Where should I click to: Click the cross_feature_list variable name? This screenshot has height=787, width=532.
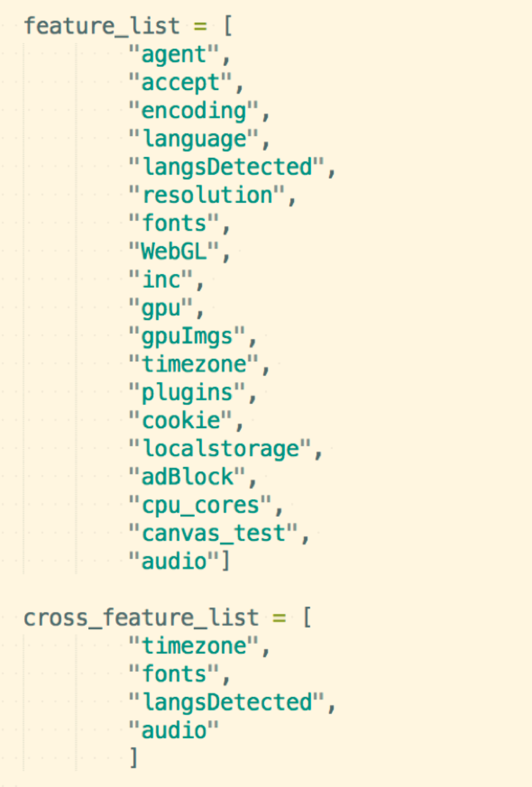[x=141, y=618]
